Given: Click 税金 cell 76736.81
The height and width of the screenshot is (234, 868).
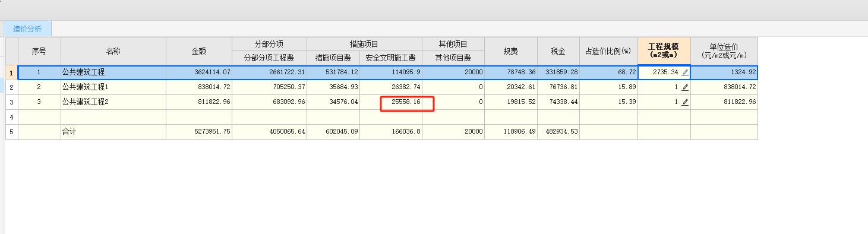Looking at the screenshot, I should click(x=558, y=87).
